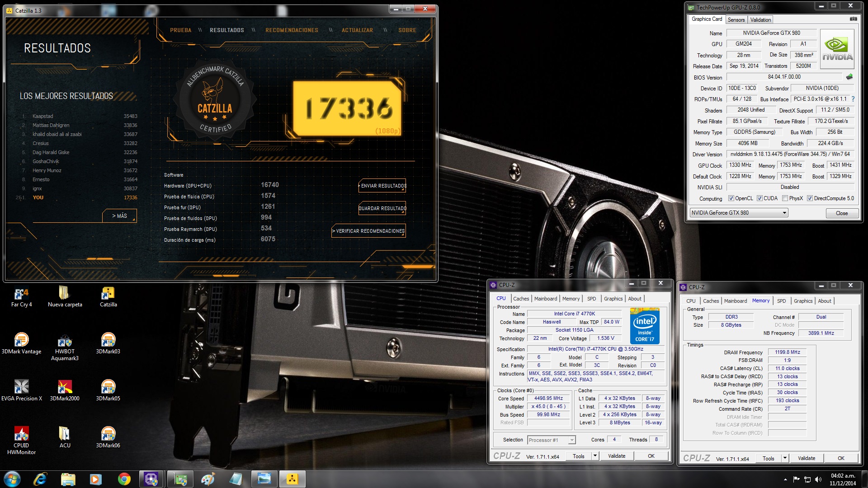Open Mainboard tab in CPU-Z CPU window
Image resolution: width=868 pixels, height=488 pixels.
[x=545, y=299]
